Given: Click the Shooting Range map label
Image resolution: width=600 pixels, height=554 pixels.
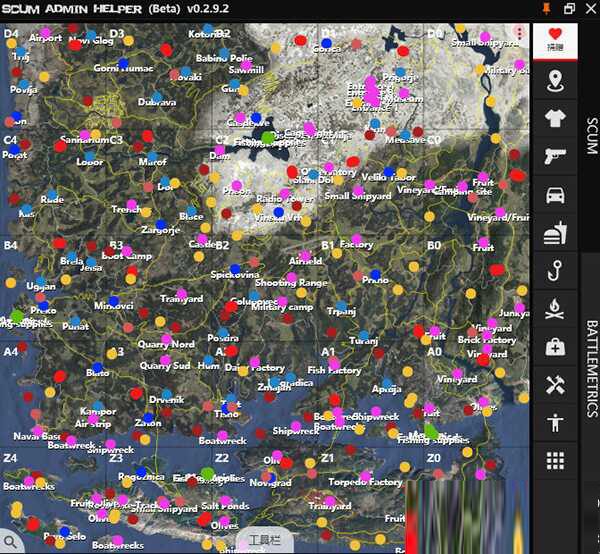Looking at the screenshot, I should [x=290, y=283].
